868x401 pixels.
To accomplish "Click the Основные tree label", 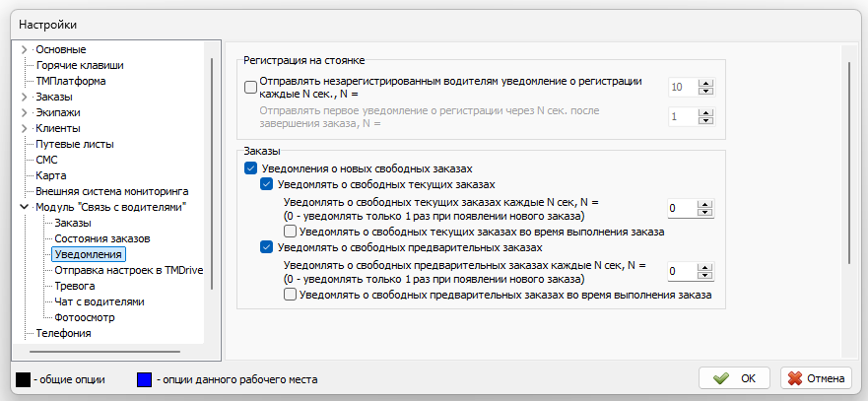I will coord(61,50).
